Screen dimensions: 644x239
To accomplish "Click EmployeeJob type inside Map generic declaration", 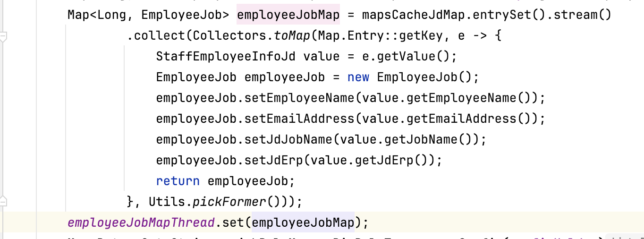I will (x=181, y=15).
